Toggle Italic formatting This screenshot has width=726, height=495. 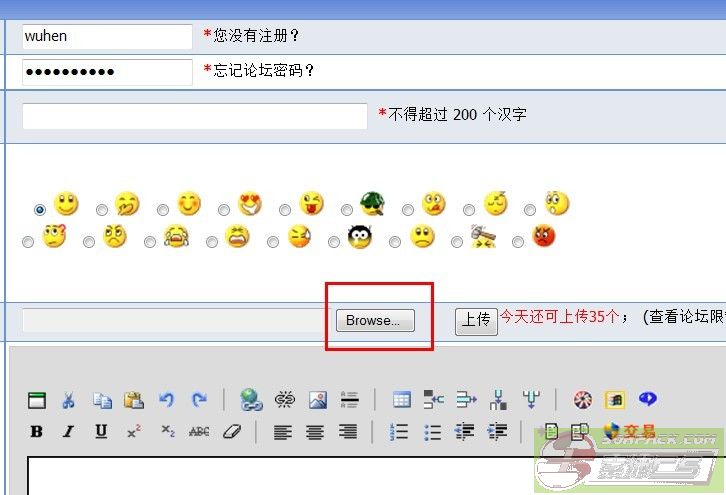click(68, 432)
